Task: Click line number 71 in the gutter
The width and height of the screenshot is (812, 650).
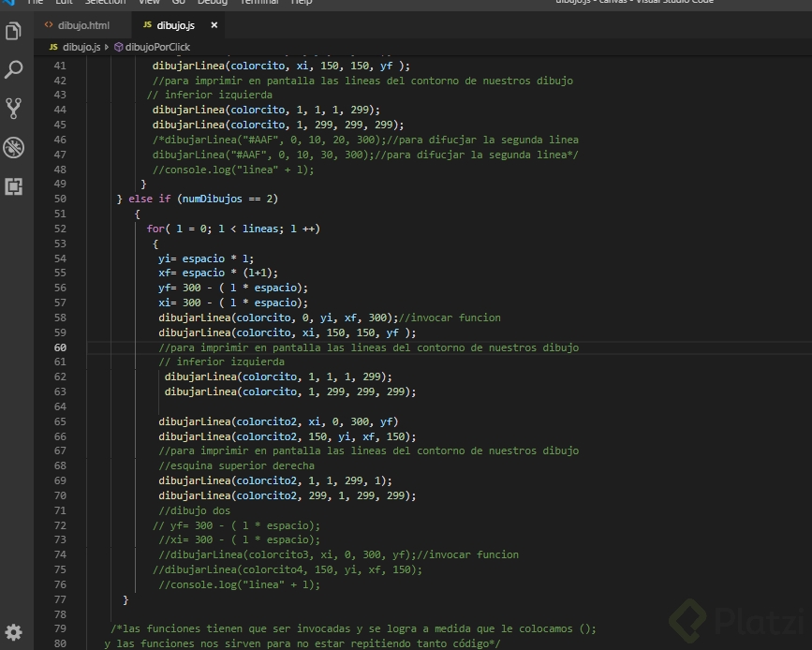Action: coord(60,510)
